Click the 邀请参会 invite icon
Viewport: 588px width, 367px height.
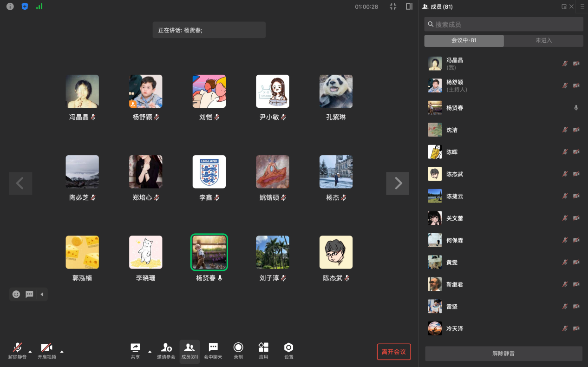click(166, 348)
